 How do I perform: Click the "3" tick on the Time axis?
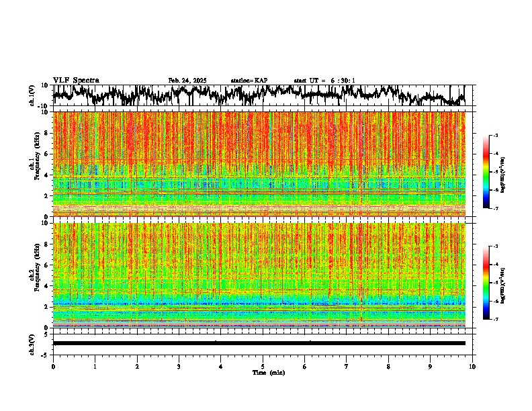point(179,367)
